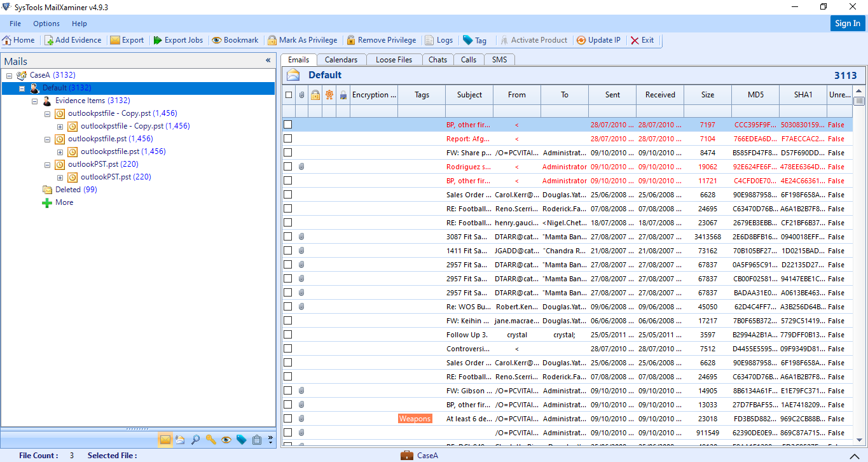The width and height of the screenshot is (868, 462).
Task: Sort by the Received column header
Action: 660,95
